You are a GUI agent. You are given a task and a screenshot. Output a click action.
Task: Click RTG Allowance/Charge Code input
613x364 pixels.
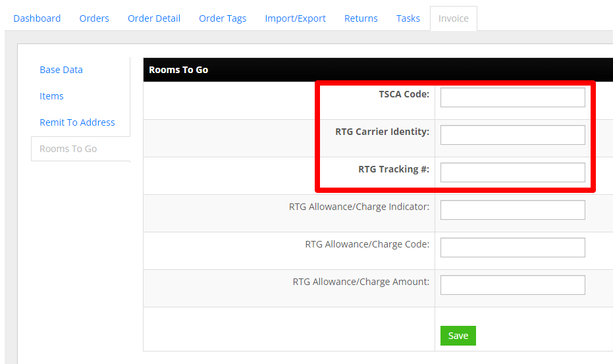512,247
